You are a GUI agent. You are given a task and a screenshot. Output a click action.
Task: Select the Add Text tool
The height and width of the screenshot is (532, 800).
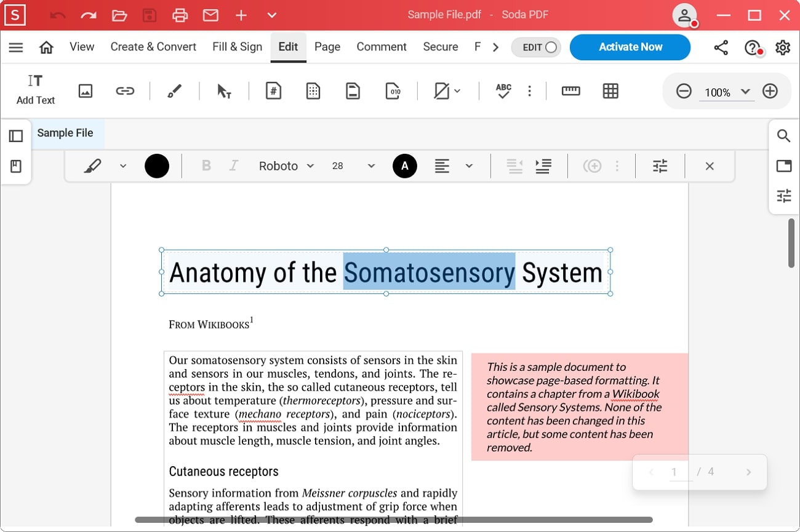point(36,89)
